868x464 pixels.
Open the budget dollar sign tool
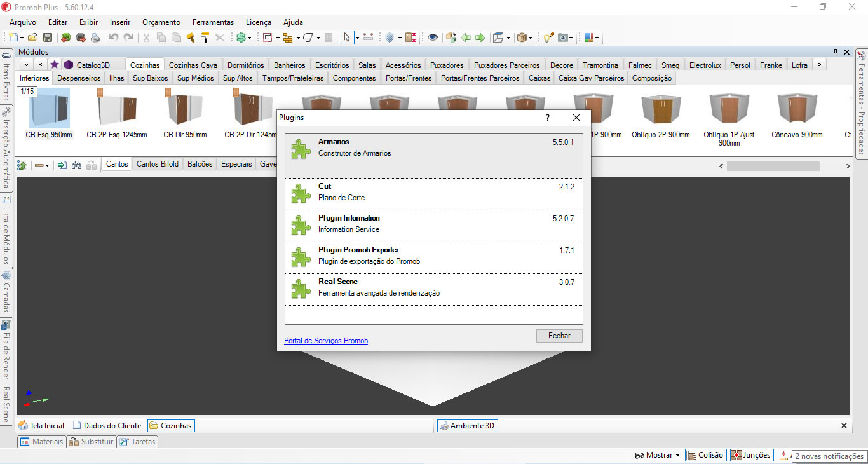coord(241,38)
